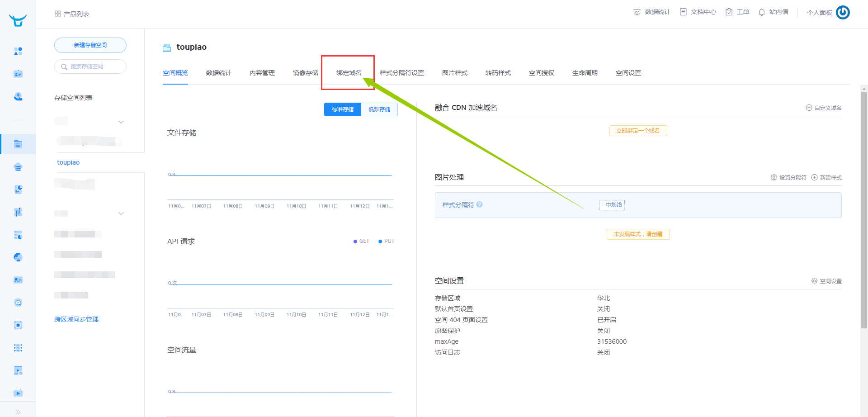Image resolution: width=868 pixels, height=417 pixels.
Task: Open the live TV play sidebar icon
Action: [18, 393]
